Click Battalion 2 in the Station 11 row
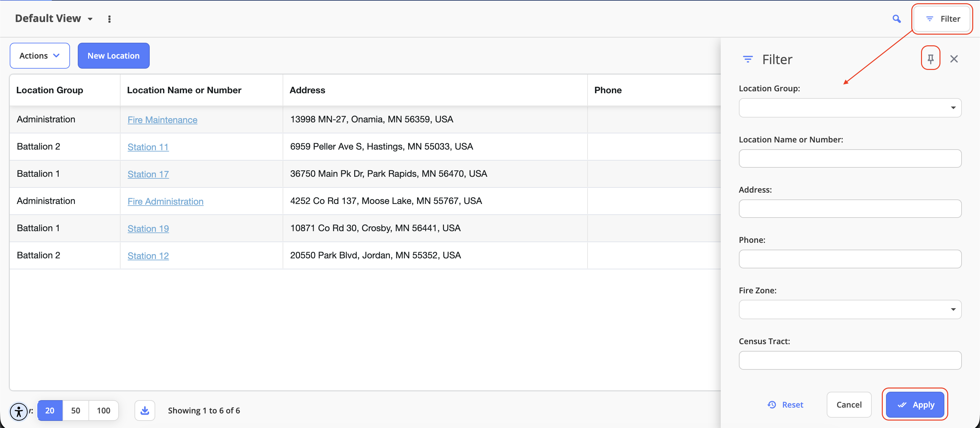980x428 pixels. tap(39, 146)
